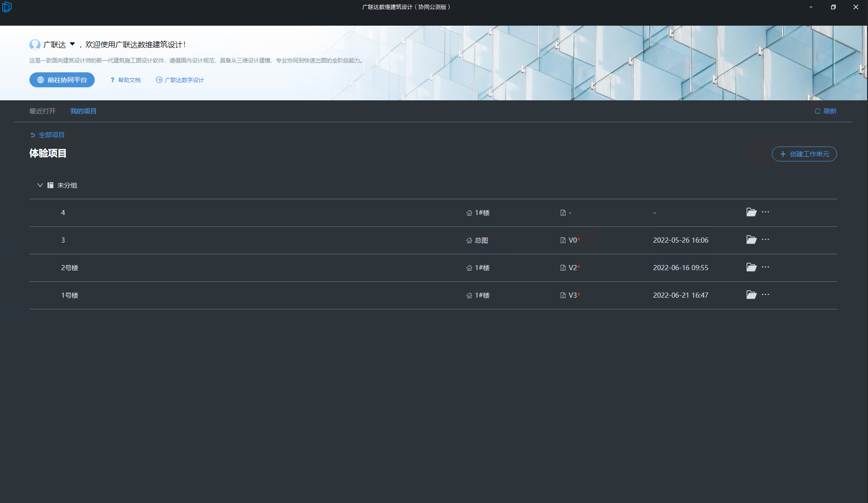
Task: Open folder icon for row 3
Action: click(x=751, y=240)
